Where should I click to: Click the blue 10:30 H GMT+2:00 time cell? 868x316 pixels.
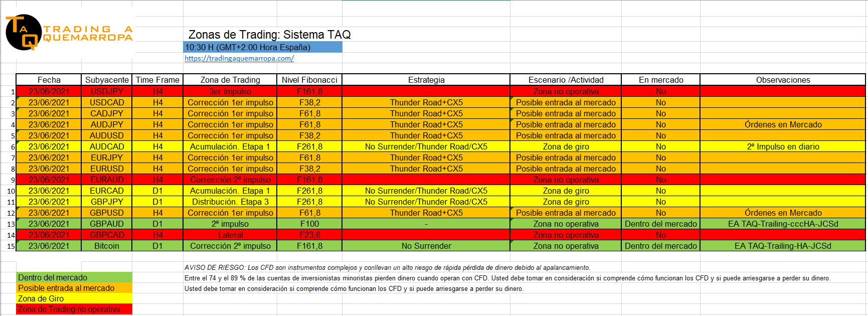pos(262,47)
